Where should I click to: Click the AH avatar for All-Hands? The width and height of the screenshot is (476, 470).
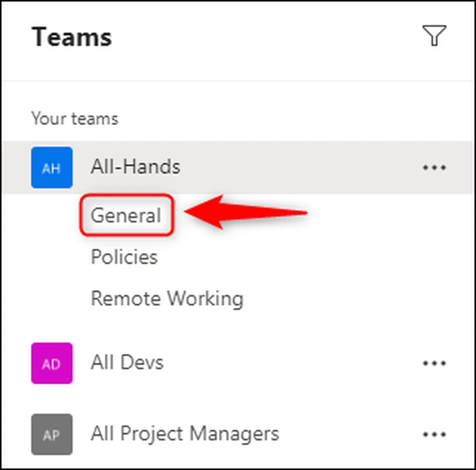click(52, 168)
